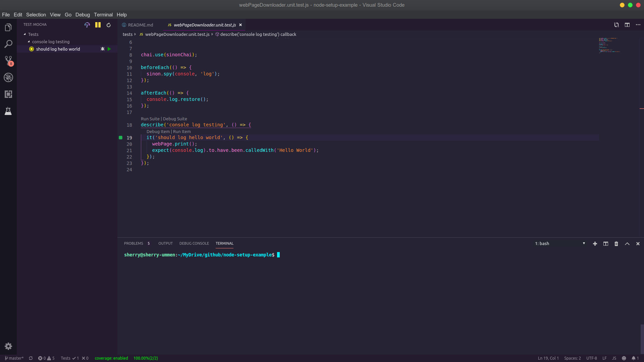Open the Selection menu

tap(36, 15)
